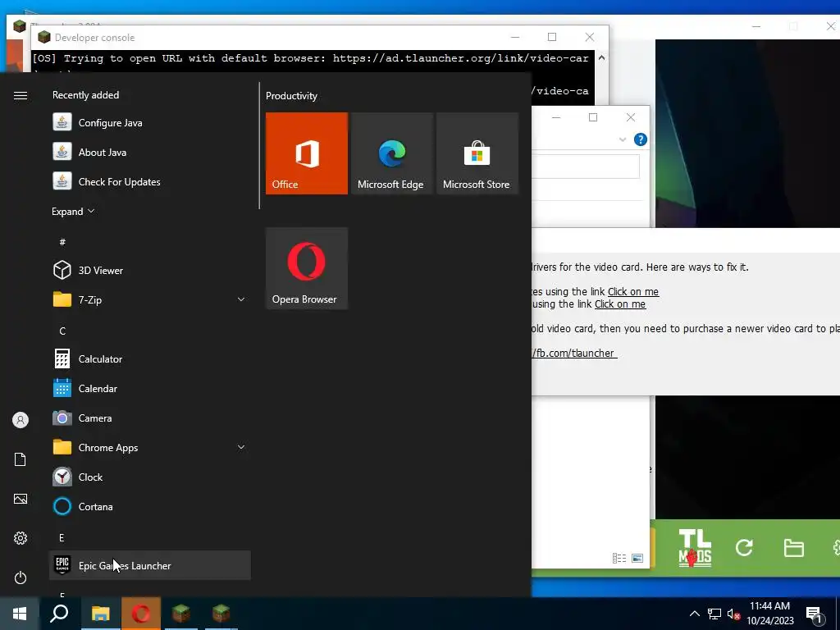Expand the 7-Zip folder chevron
This screenshot has width=840, height=630.
(x=241, y=299)
